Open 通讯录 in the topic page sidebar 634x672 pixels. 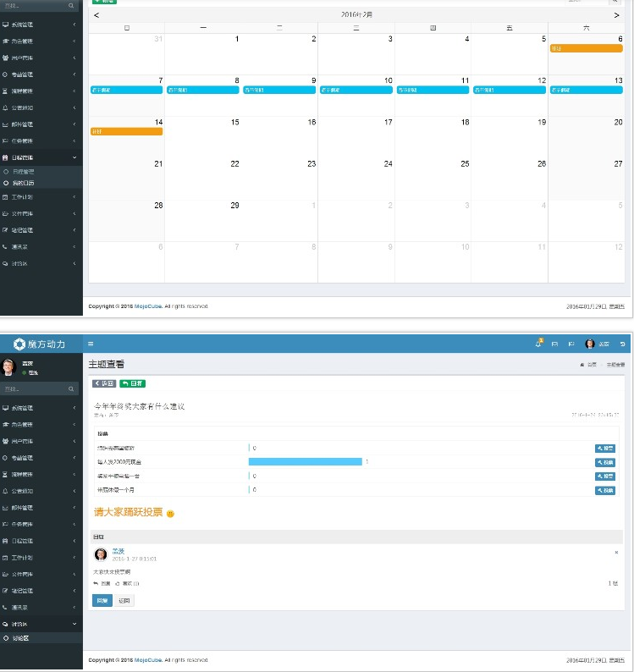pos(42,608)
